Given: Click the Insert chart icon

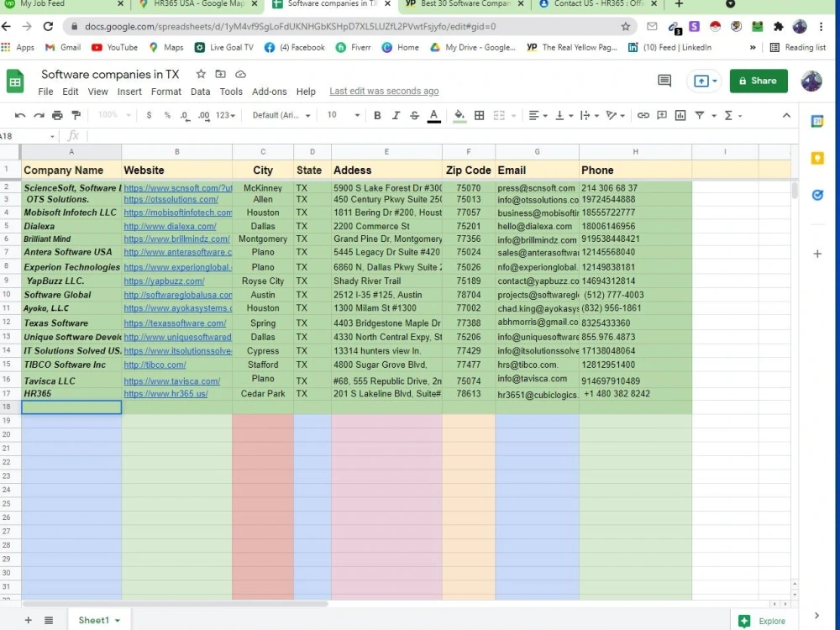Looking at the screenshot, I should tap(680, 115).
